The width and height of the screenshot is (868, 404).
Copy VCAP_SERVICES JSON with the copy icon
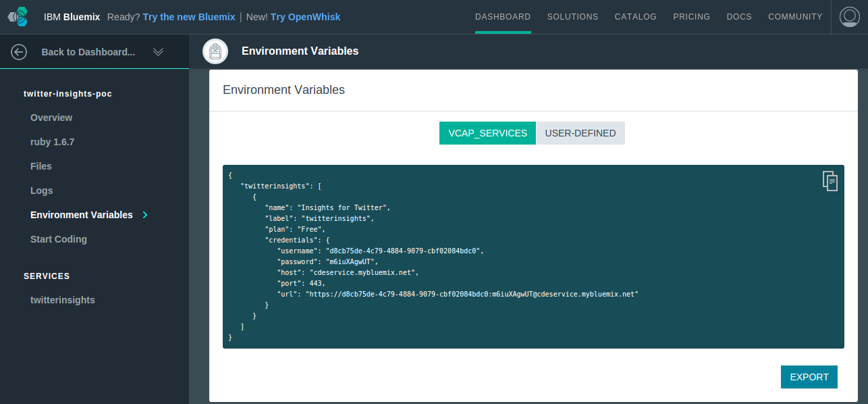pyautogui.click(x=830, y=181)
